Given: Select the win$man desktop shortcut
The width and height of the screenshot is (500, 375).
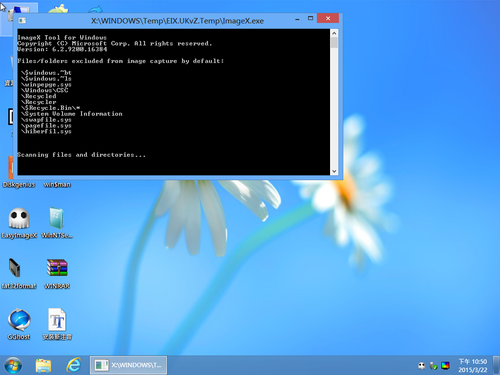Looking at the screenshot, I should point(57,184).
